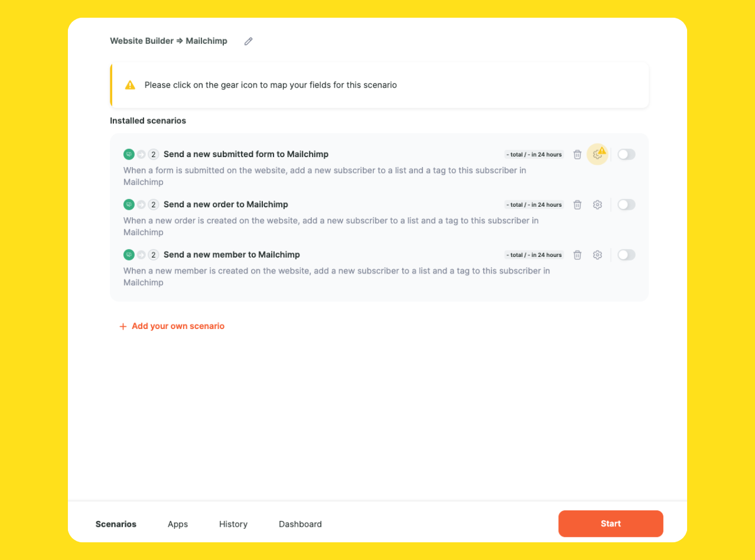
Task: Open field mapping gear for new order scenario
Action: pyautogui.click(x=597, y=204)
